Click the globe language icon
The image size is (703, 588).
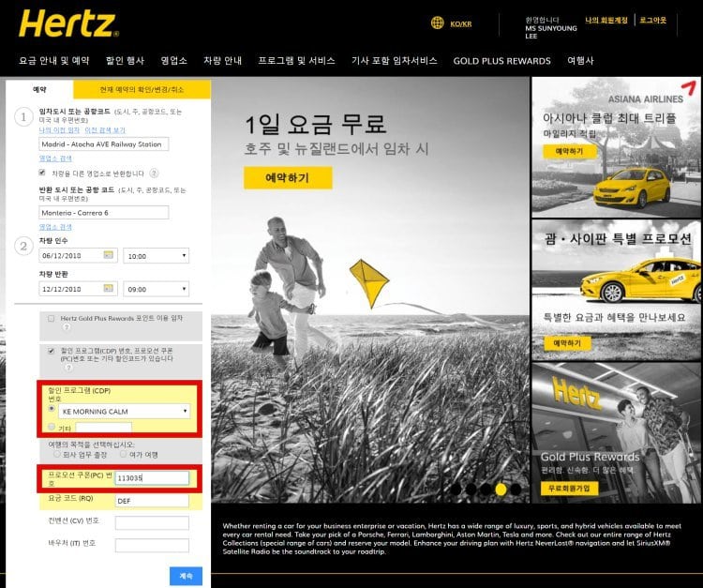click(437, 23)
